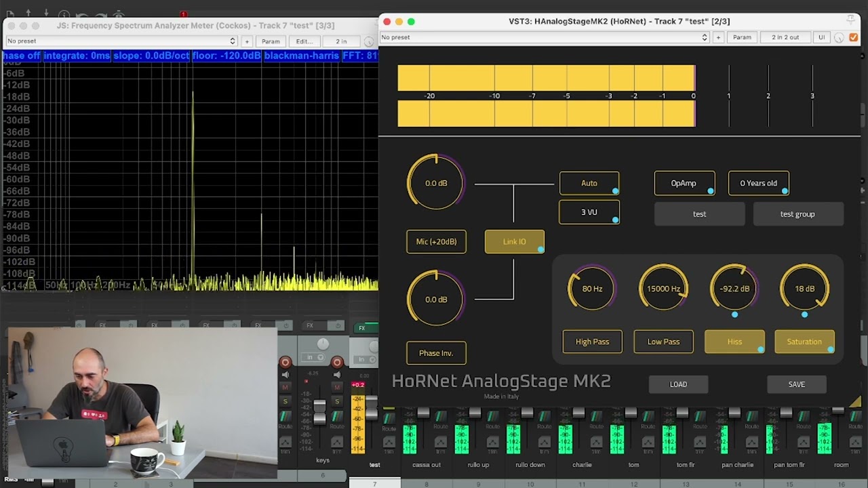Change the OpAmp type selector

pos(684,183)
